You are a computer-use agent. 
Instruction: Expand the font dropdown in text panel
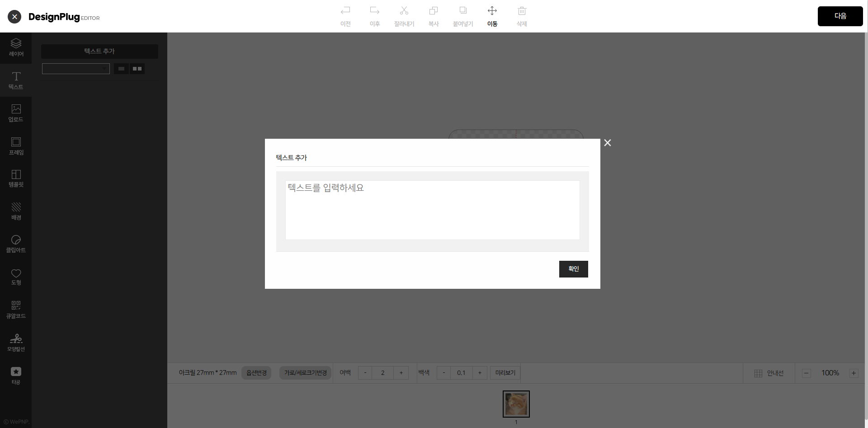76,69
